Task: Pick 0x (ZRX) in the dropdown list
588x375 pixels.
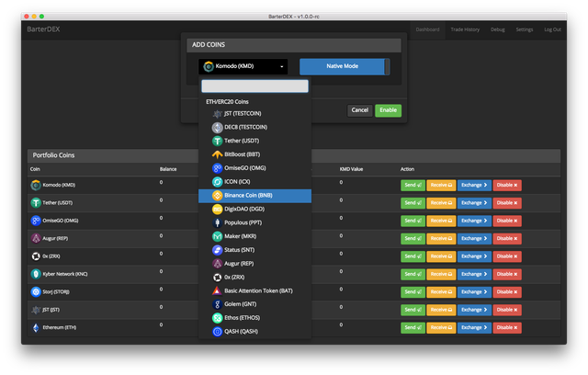Action: (255, 278)
